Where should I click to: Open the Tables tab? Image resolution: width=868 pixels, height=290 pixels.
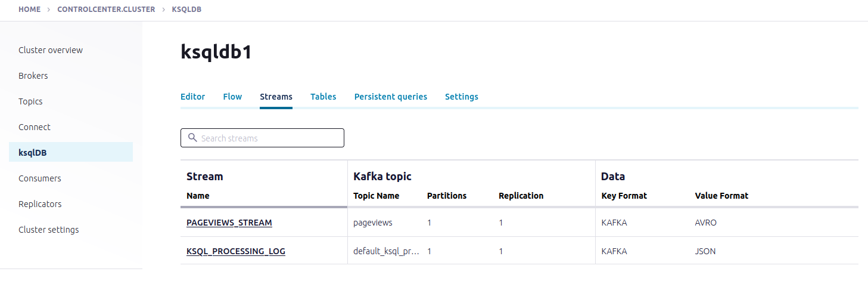[x=323, y=97]
